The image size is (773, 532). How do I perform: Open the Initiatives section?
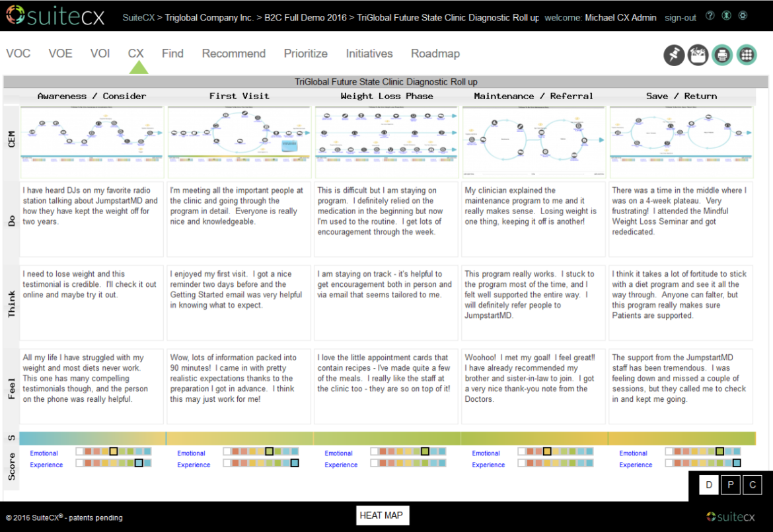[x=369, y=54]
